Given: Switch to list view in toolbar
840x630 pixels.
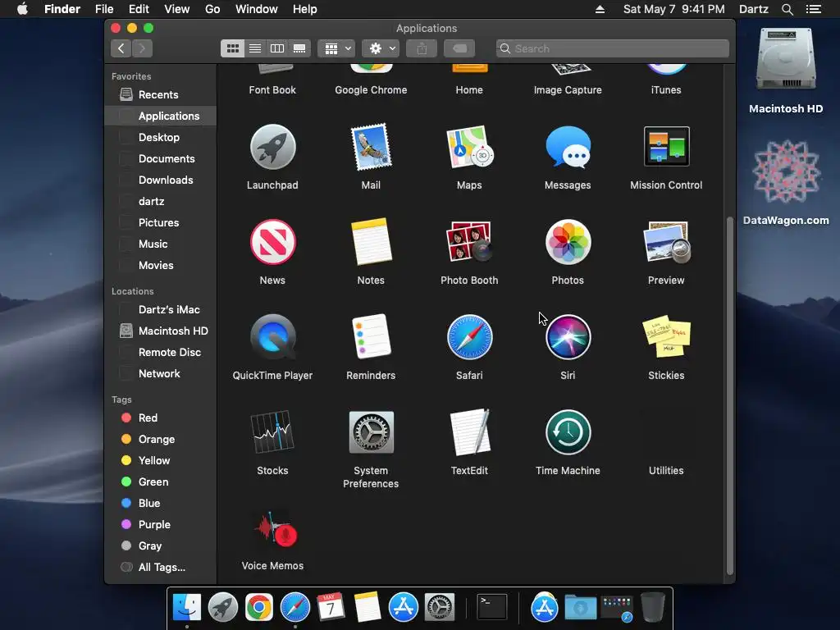Looking at the screenshot, I should (x=255, y=48).
